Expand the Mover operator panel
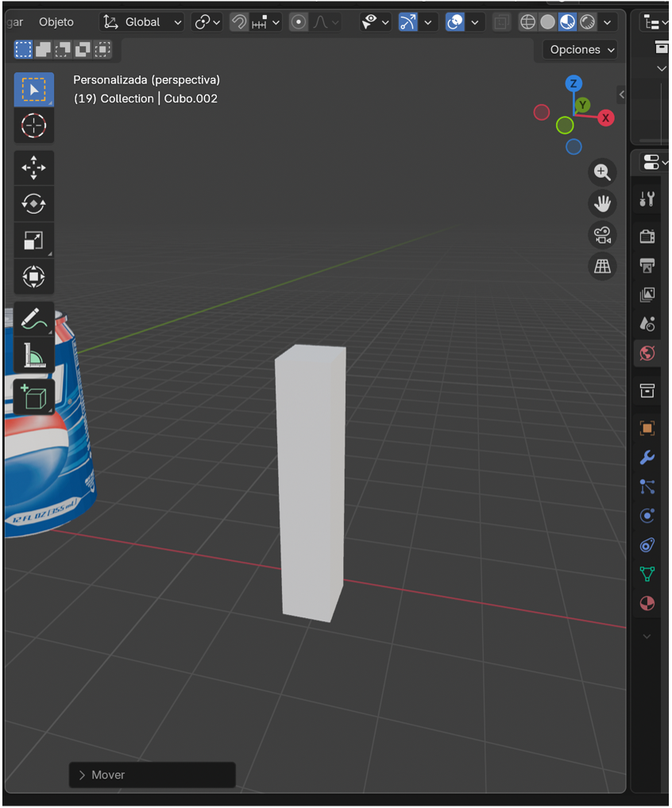 [x=83, y=775]
